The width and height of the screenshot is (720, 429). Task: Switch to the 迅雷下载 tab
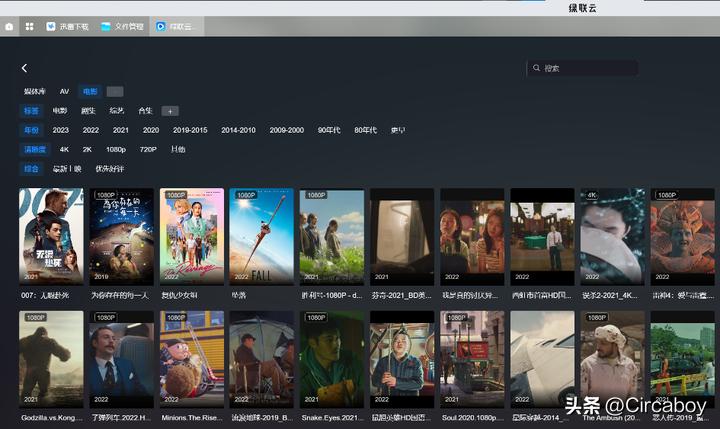point(68,27)
